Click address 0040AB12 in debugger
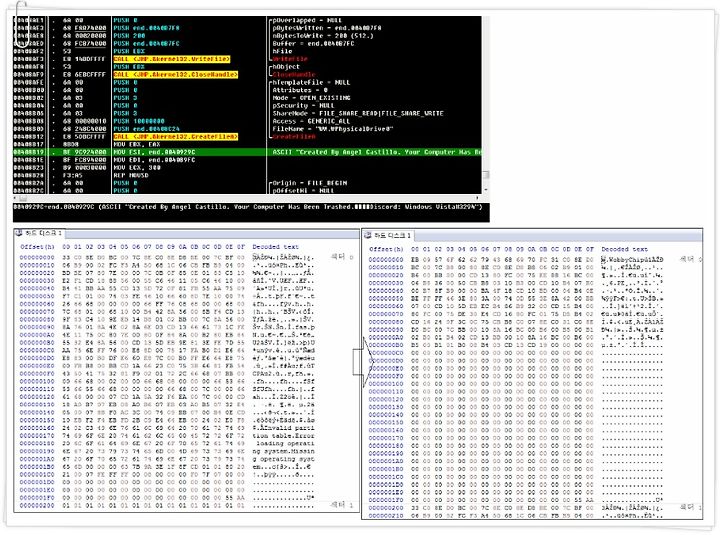This screenshot has height=535, width=720. [28, 136]
